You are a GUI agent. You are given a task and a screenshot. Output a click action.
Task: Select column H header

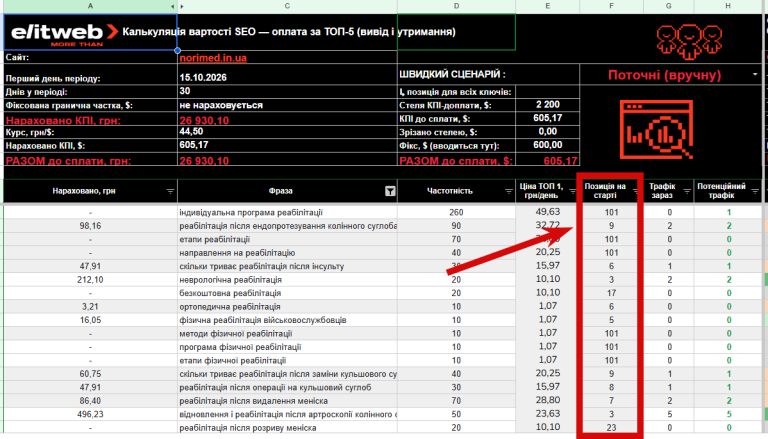tap(728, 6)
